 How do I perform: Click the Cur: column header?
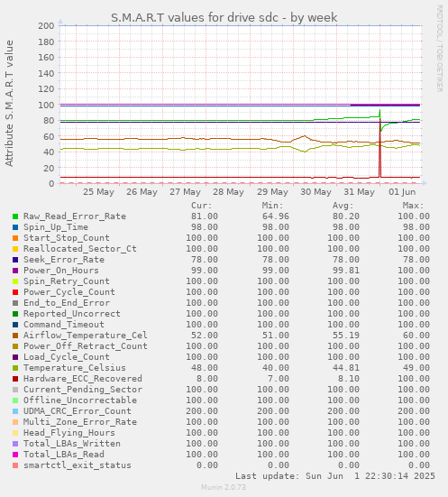[x=202, y=206]
